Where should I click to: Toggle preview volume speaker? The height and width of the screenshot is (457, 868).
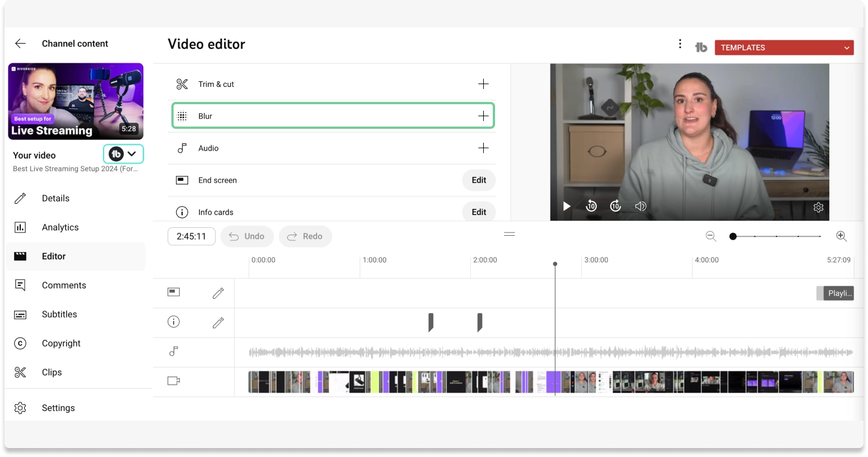pos(641,206)
